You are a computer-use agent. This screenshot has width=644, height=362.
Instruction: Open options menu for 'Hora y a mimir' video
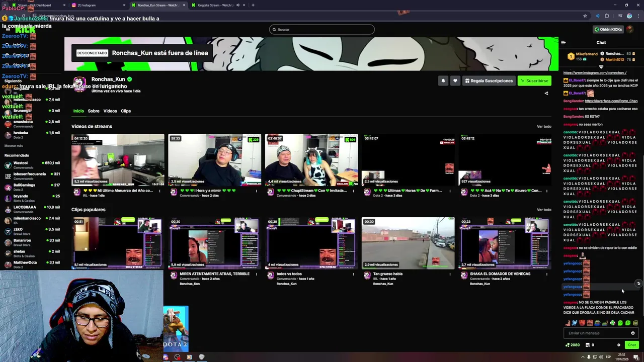point(257,191)
